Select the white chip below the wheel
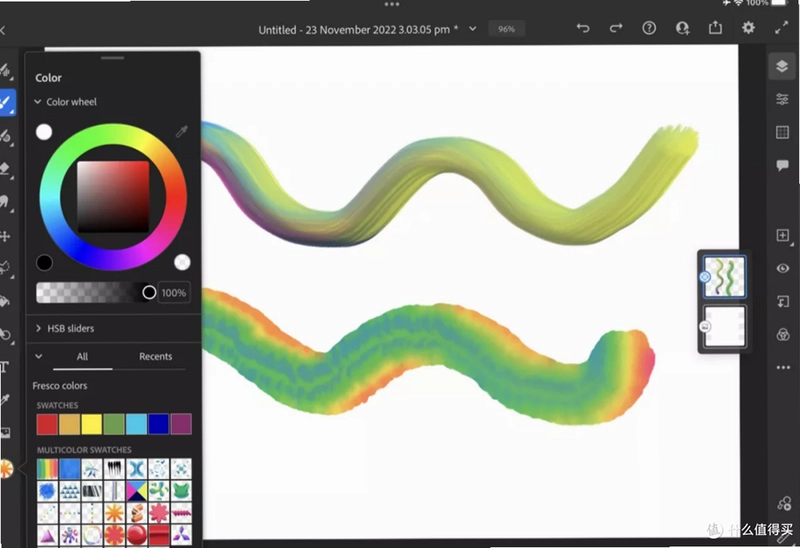This screenshot has width=800, height=548. tap(182, 262)
